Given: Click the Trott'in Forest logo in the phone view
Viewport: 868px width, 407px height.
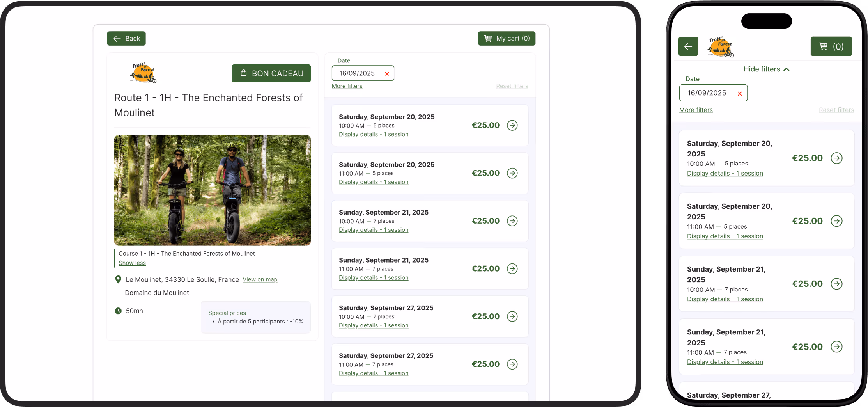Looking at the screenshot, I should point(720,47).
